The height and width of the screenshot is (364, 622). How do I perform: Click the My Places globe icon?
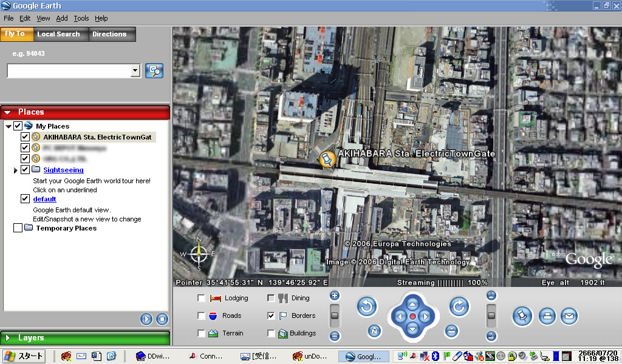click(28, 126)
